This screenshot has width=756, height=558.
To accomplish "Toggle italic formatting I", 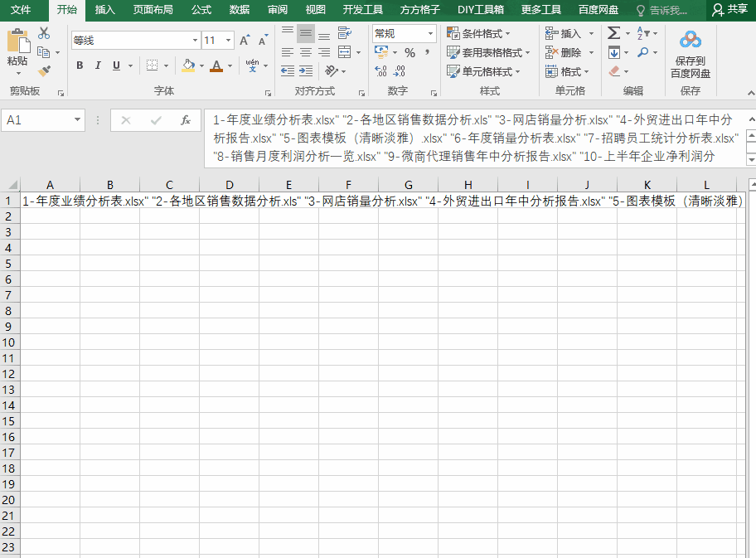I will click(x=98, y=66).
